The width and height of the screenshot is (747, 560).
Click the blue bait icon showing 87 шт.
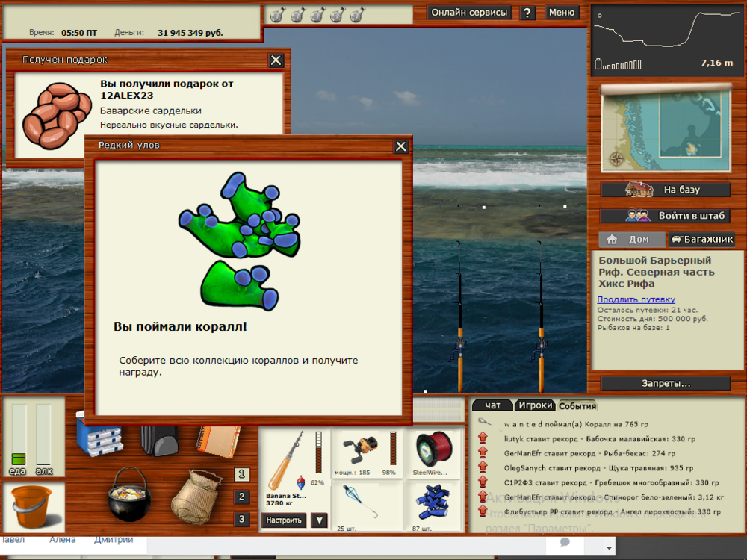coord(433,500)
